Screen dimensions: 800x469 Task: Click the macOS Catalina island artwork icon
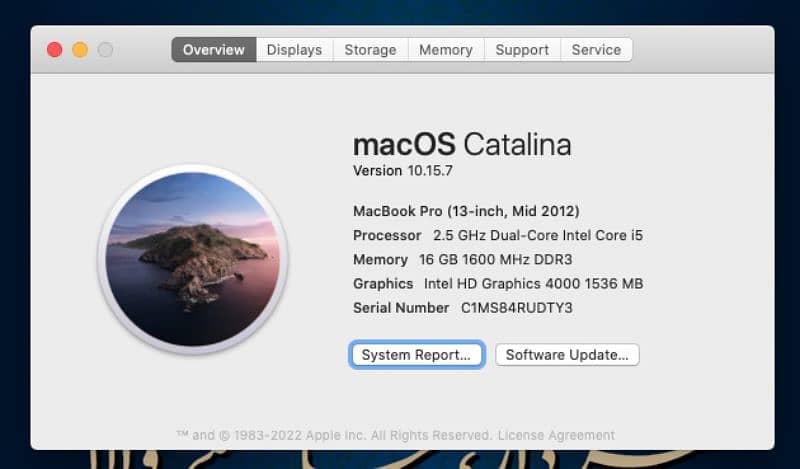point(196,259)
